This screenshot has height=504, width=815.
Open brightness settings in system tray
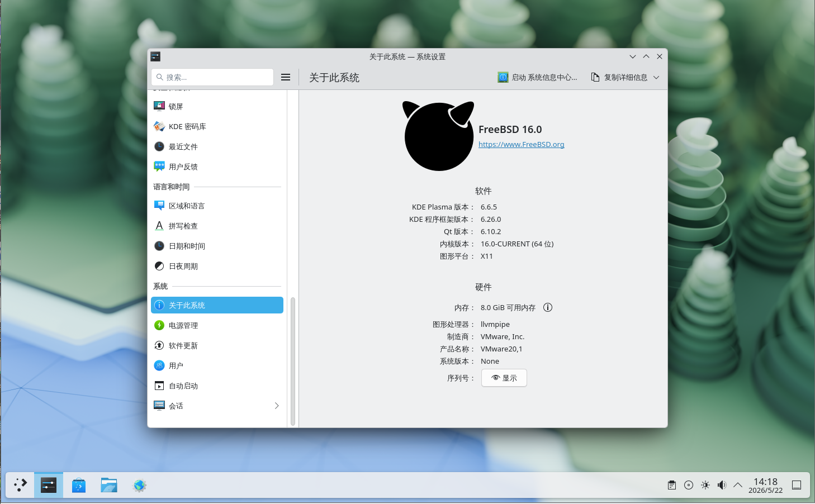pos(705,485)
